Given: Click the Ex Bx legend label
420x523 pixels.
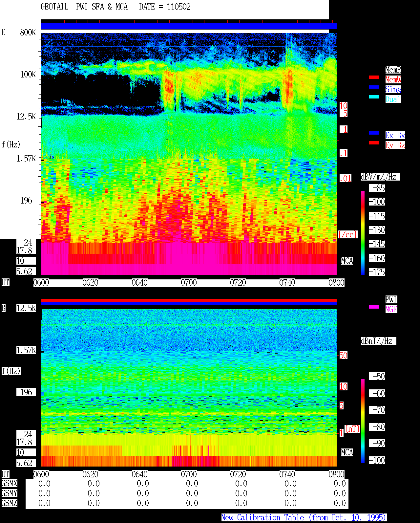Looking at the screenshot, I should [395, 135].
